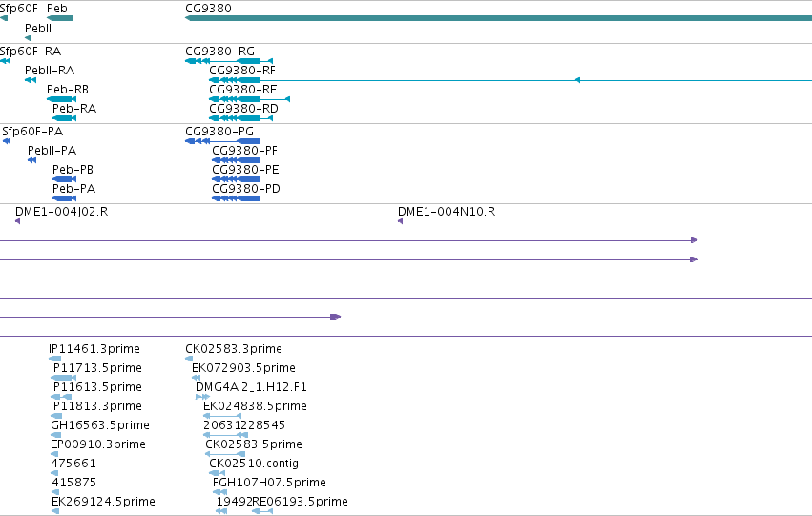The height and width of the screenshot is (516, 812).
Task: Click the IP11713.5prime EST glyph
Action: (x=63, y=378)
